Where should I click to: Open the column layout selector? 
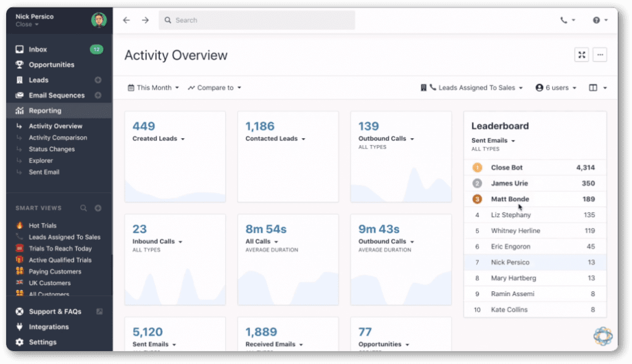click(x=597, y=88)
